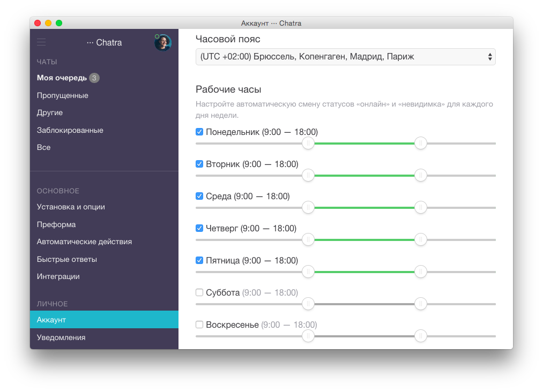Open Уведомления settings

coord(61,337)
